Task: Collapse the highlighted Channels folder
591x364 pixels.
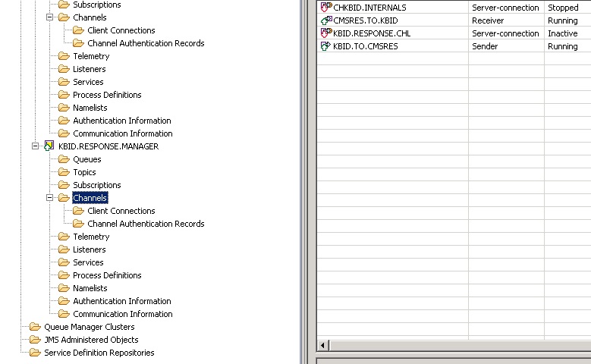Action: (x=50, y=198)
